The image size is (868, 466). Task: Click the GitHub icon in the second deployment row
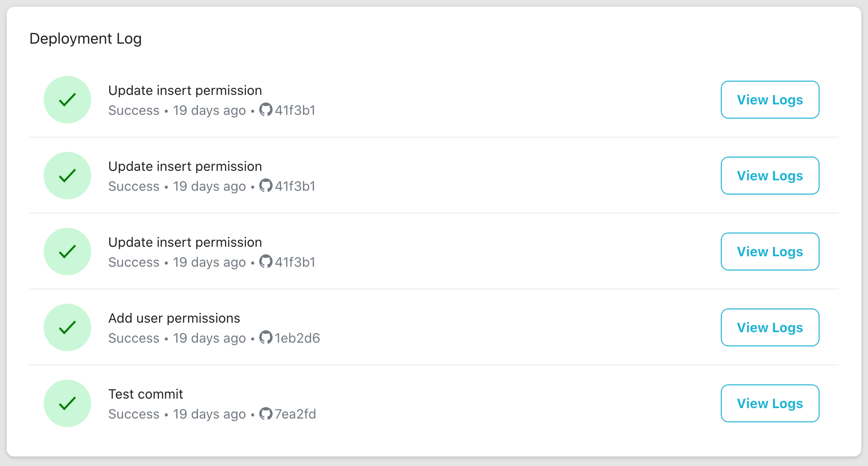click(266, 186)
